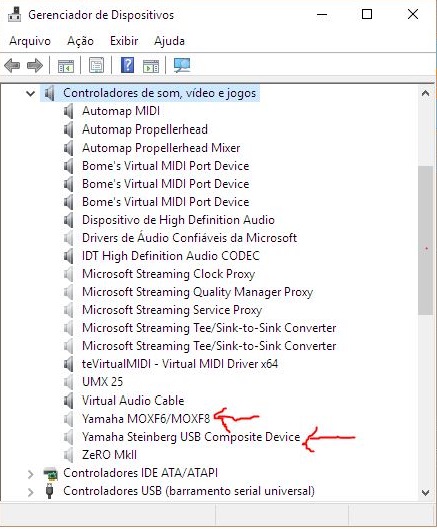This screenshot has height=529, width=437.
Task: Click the show/hide console tree icon
Action: pyautogui.click(x=66, y=66)
